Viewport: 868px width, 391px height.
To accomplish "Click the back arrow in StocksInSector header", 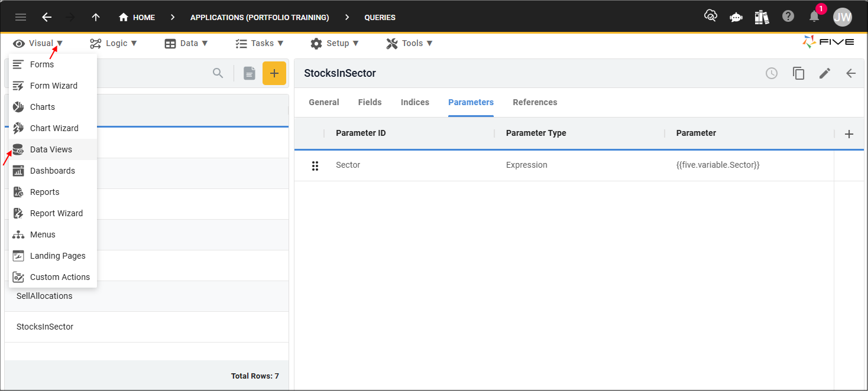I will [x=851, y=73].
